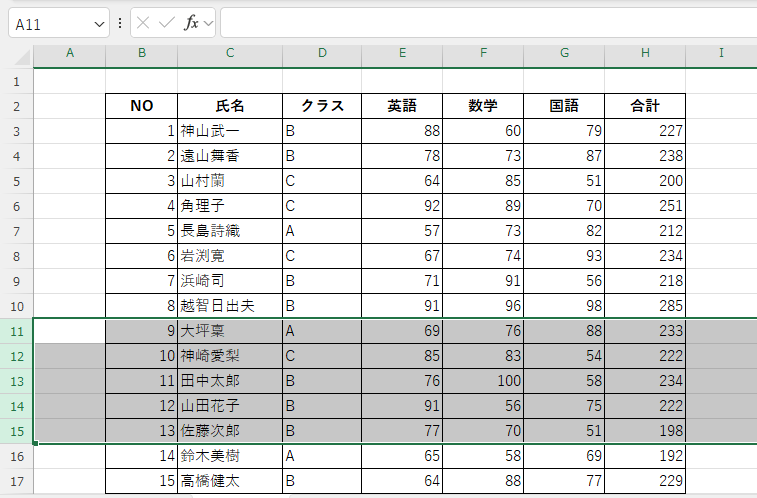Select the cell with 長島詩織
Image resolution: width=757 pixels, height=498 pixels.
coord(230,232)
